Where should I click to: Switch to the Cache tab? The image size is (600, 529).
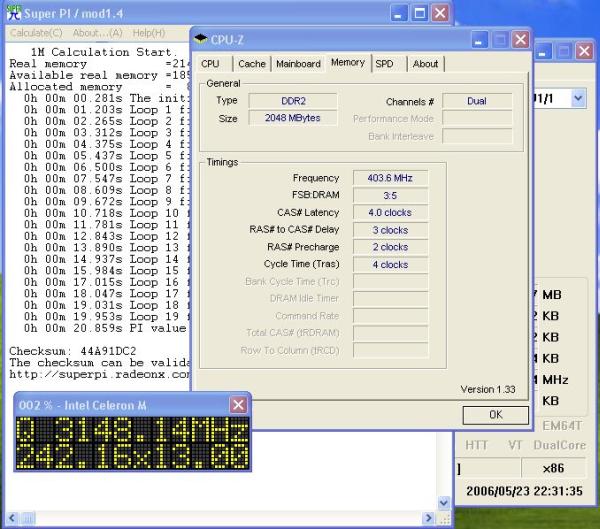(x=252, y=64)
